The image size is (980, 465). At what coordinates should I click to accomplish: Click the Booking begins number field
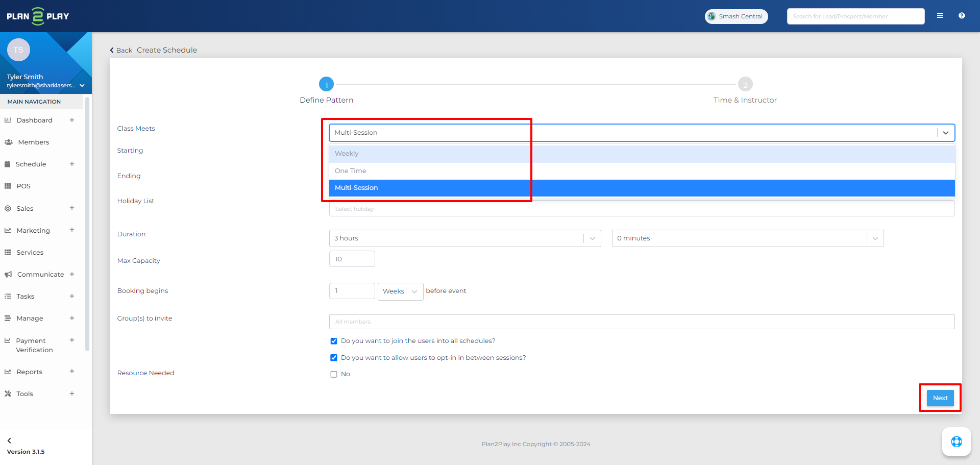[x=352, y=291]
